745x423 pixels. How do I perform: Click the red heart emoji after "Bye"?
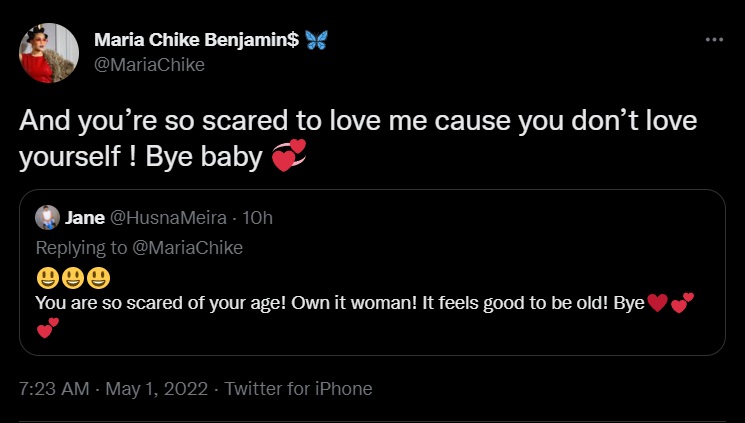656,303
